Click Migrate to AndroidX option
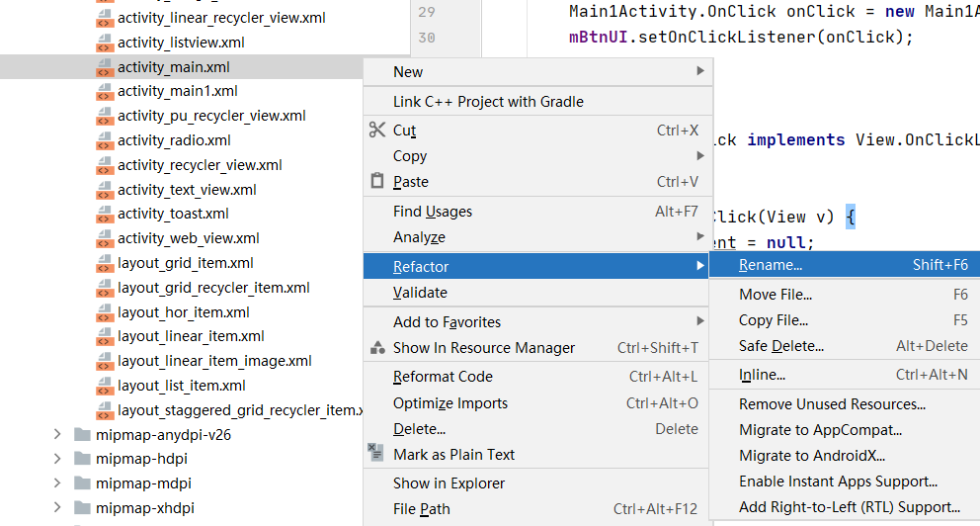The height and width of the screenshot is (526, 980). [812, 456]
